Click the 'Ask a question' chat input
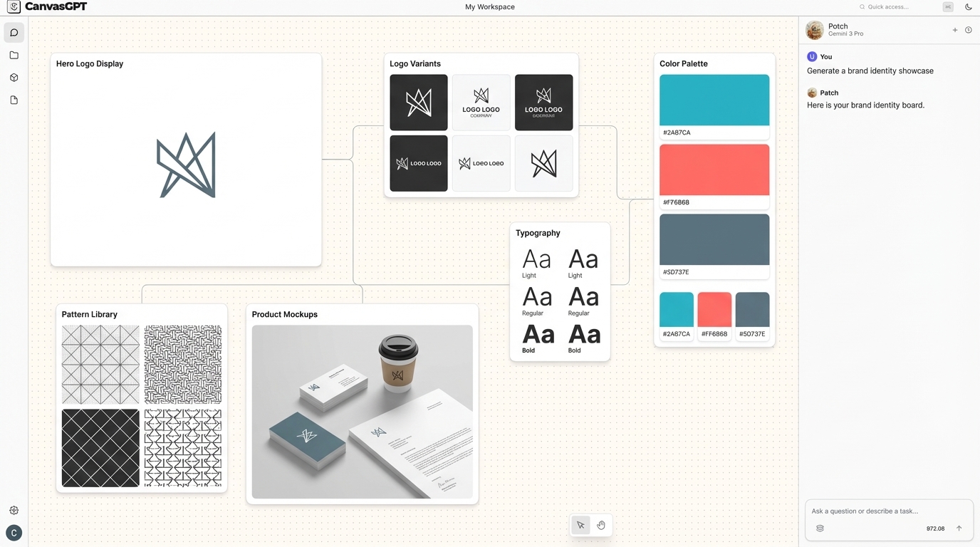 883,511
